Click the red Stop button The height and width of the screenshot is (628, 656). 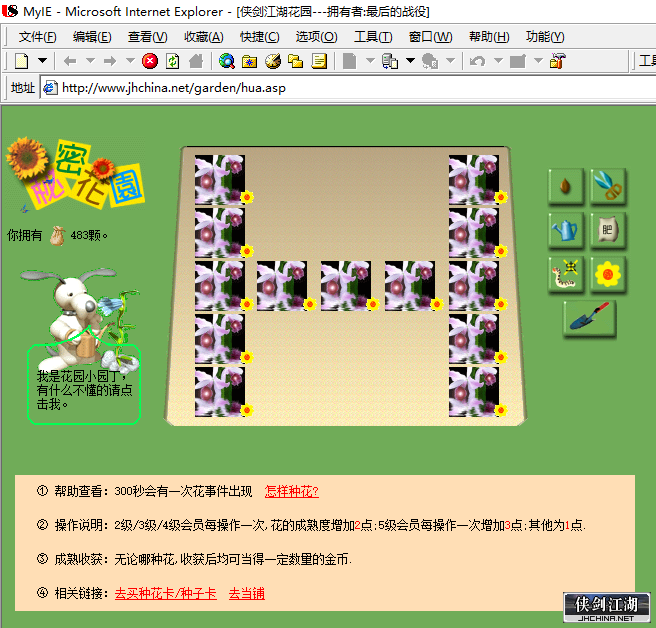pos(150,61)
